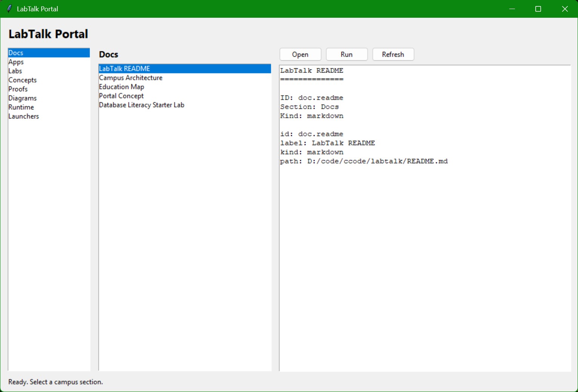
Task: Maximize the LabTalk Portal window
Action: (x=538, y=9)
